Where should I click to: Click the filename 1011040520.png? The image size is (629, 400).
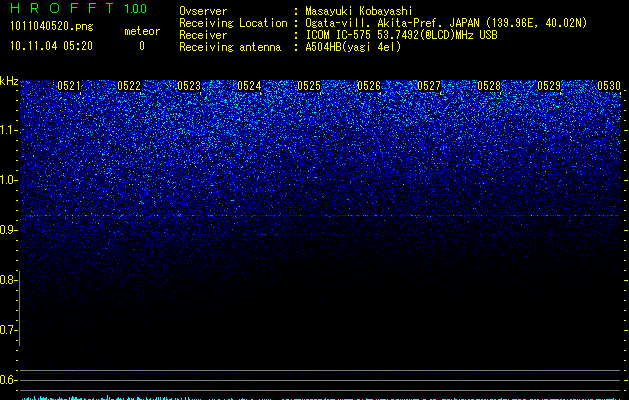pos(52,26)
